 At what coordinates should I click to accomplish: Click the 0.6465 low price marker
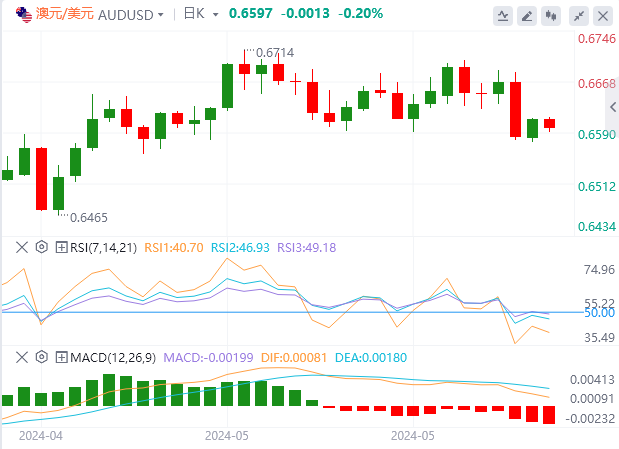pos(88,218)
